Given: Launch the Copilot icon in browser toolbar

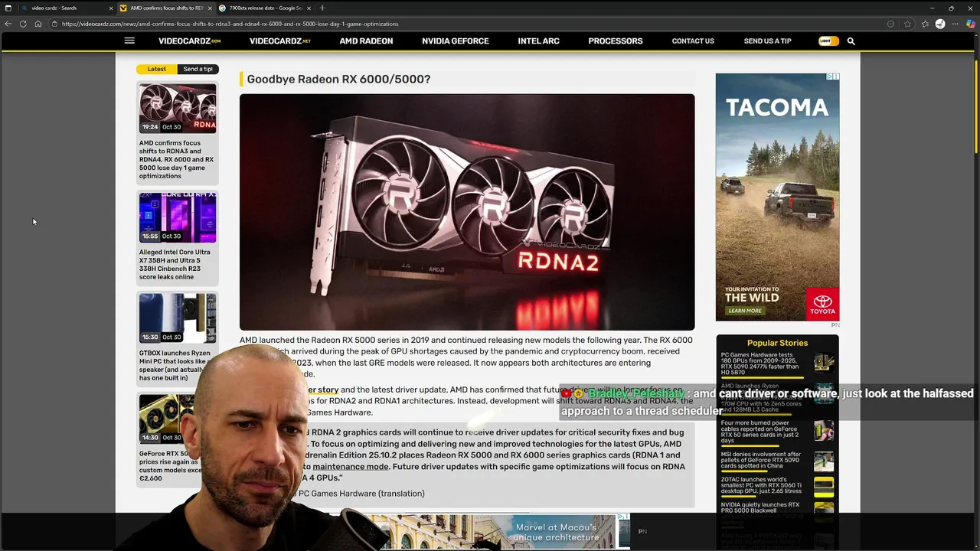Looking at the screenshot, I should click(971, 24).
